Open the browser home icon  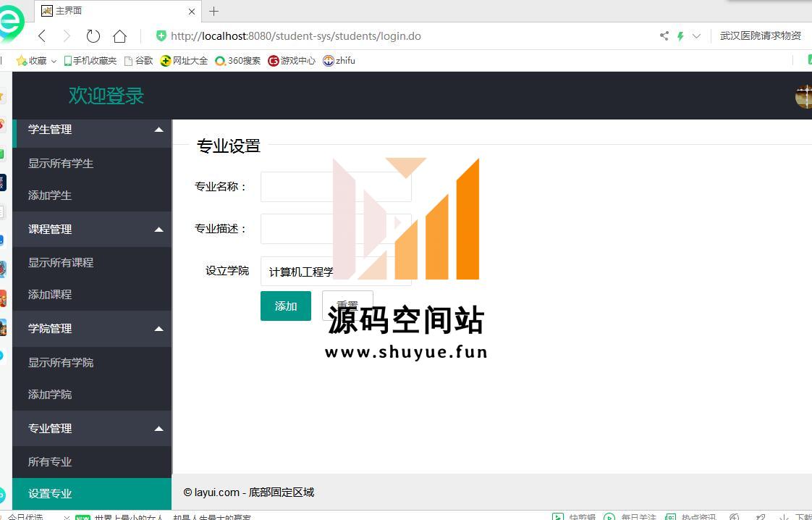click(119, 35)
